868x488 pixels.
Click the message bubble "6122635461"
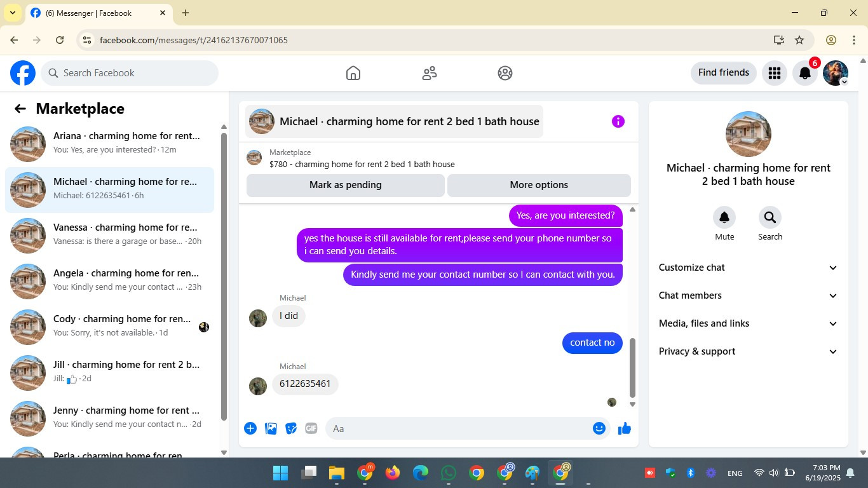point(305,384)
